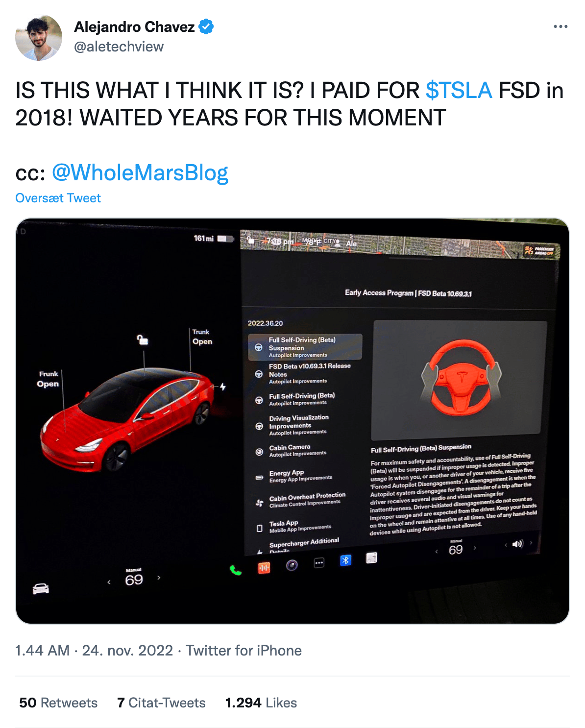Click the @WholeMarsBlog mention link
This screenshot has height=728, width=585.
140,173
